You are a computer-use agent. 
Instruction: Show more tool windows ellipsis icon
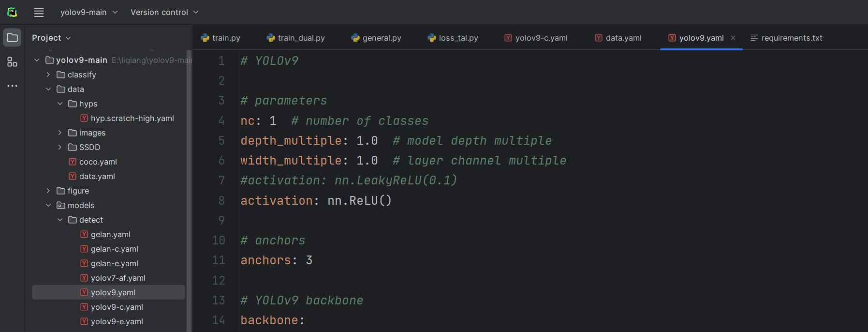pos(12,86)
